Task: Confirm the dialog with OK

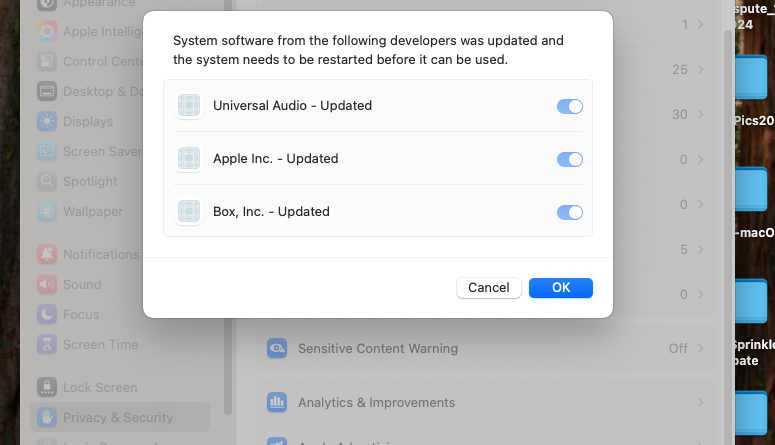Action: pyautogui.click(x=560, y=288)
